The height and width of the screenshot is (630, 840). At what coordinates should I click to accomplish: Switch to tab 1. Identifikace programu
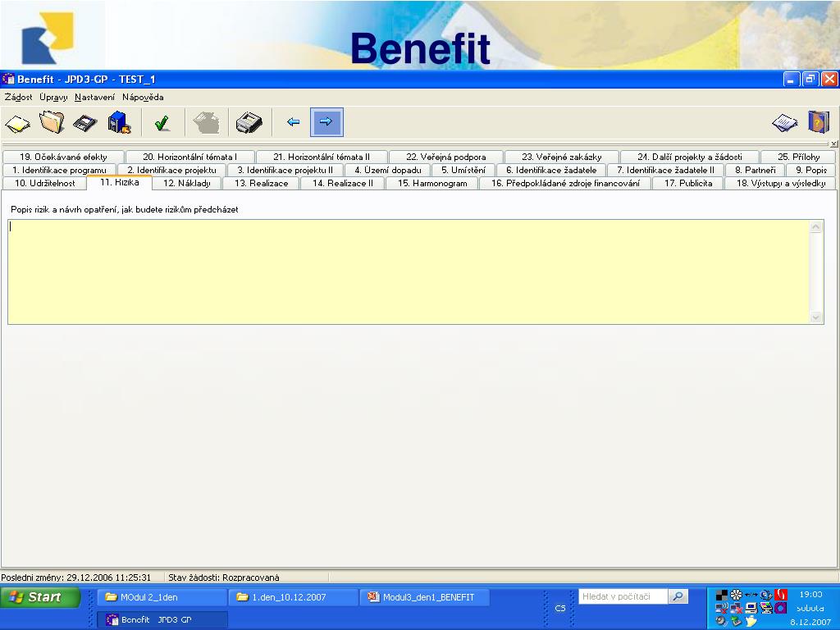coord(59,170)
